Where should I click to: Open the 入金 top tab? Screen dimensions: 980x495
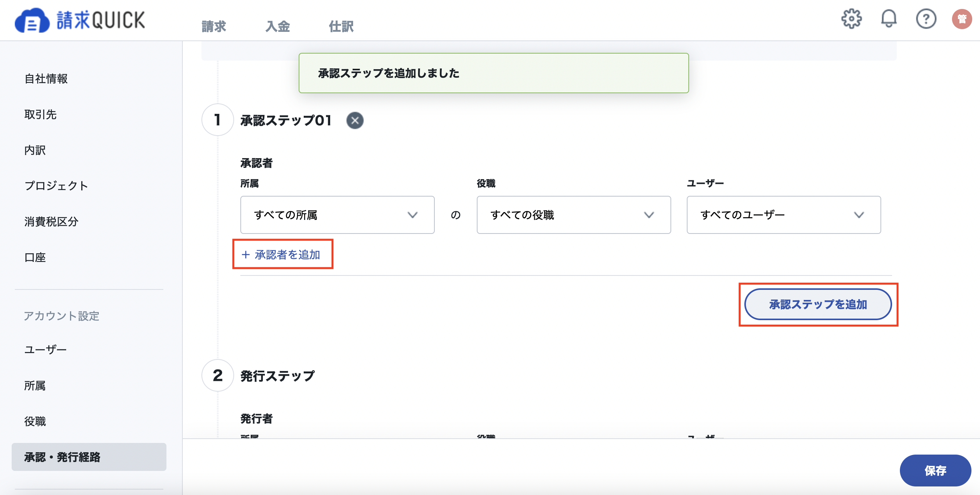point(278,26)
